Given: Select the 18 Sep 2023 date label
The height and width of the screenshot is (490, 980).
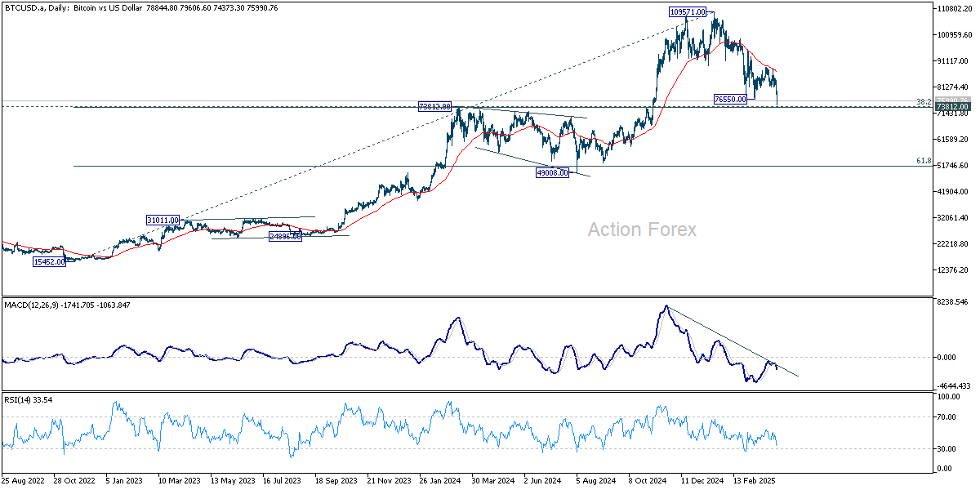Looking at the screenshot, I should [336, 482].
